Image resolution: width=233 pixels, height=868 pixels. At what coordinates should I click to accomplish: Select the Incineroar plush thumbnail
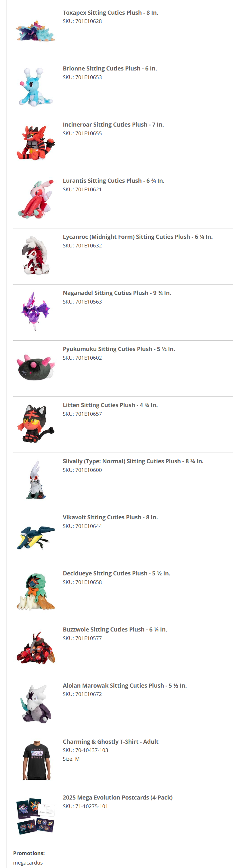[x=36, y=143]
